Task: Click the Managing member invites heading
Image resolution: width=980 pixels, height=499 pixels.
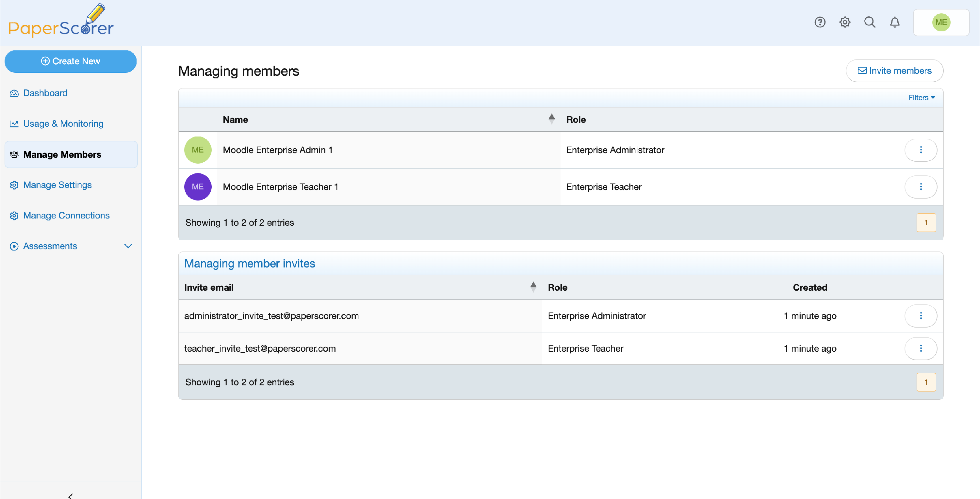Action: tap(250, 264)
